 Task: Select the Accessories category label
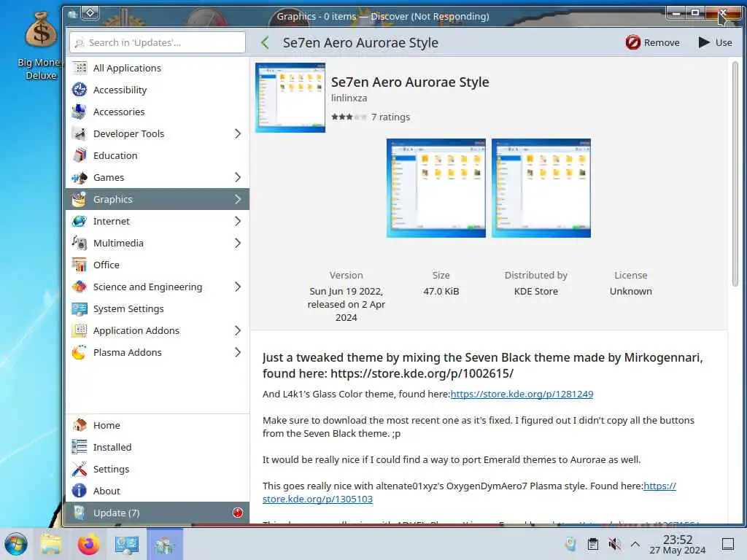[119, 112]
